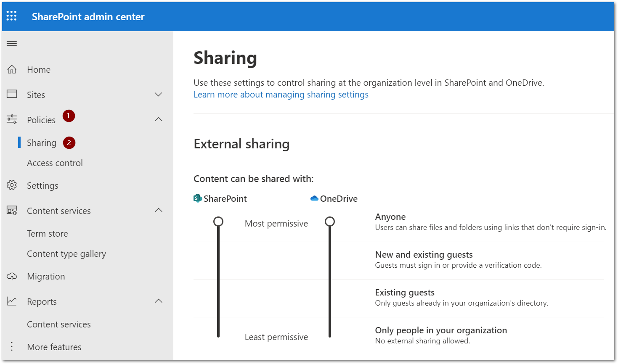The height and width of the screenshot is (364, 618).
Task: Open Content services under Reports
Action: (x=59, y=324)
